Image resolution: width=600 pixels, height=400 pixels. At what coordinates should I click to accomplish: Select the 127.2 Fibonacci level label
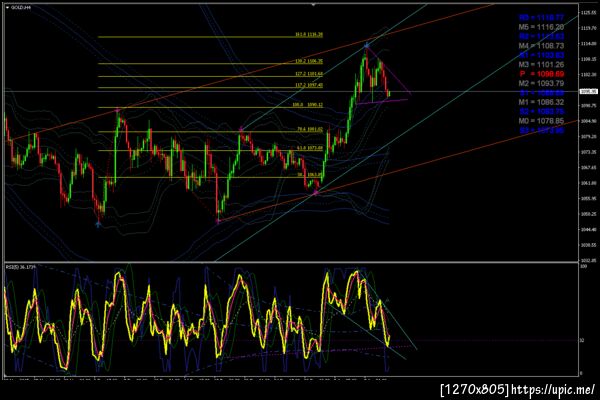click(309, 74)
